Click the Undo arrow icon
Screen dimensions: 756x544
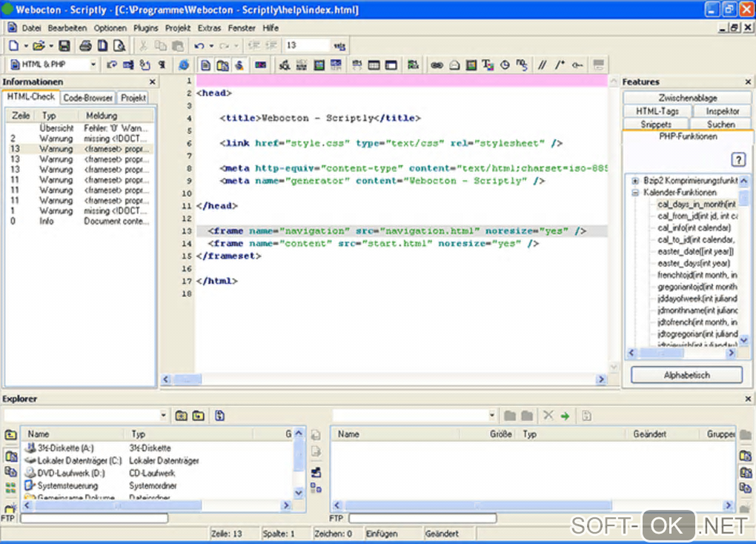click(x=199, y=46)
